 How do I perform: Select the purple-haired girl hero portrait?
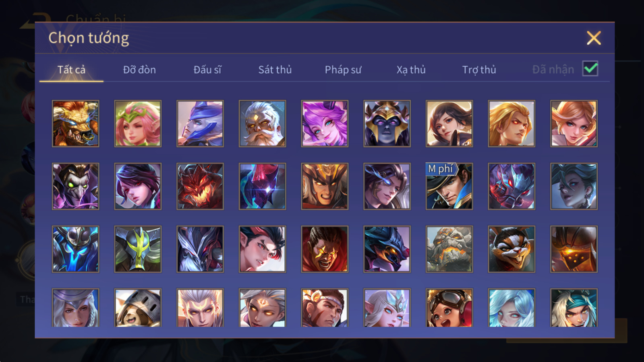tap(325, 123)
